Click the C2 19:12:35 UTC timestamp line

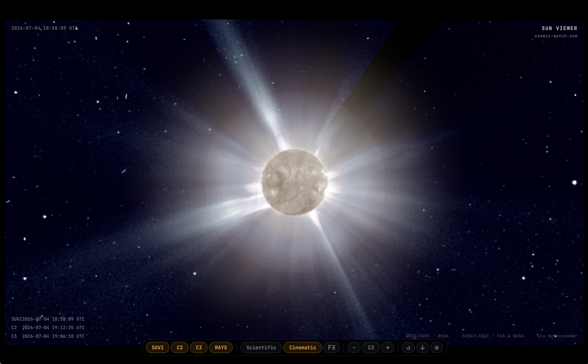pos(48,327)
